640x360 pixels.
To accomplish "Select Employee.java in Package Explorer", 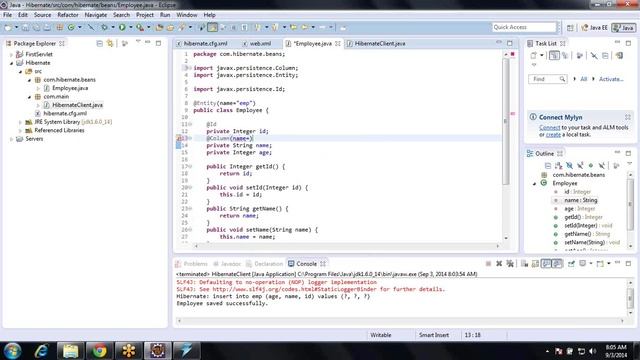I will [x=70, y=88].
